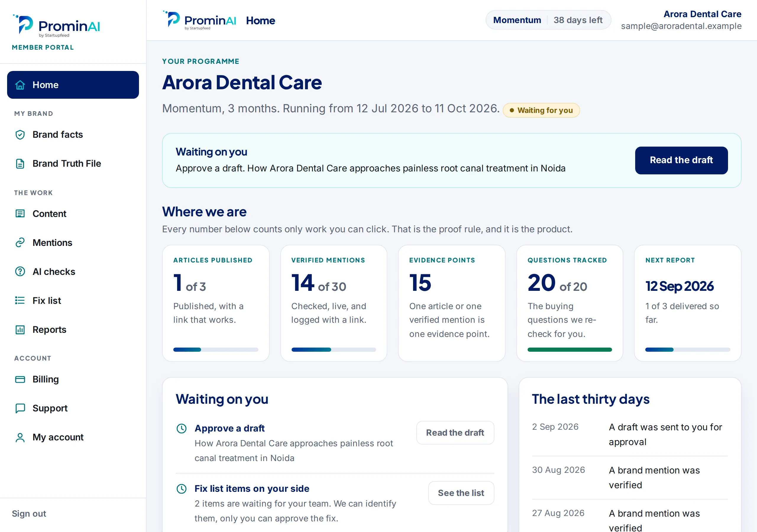Open the Fix list page
The image size is (757, 532).
[73, 301]
